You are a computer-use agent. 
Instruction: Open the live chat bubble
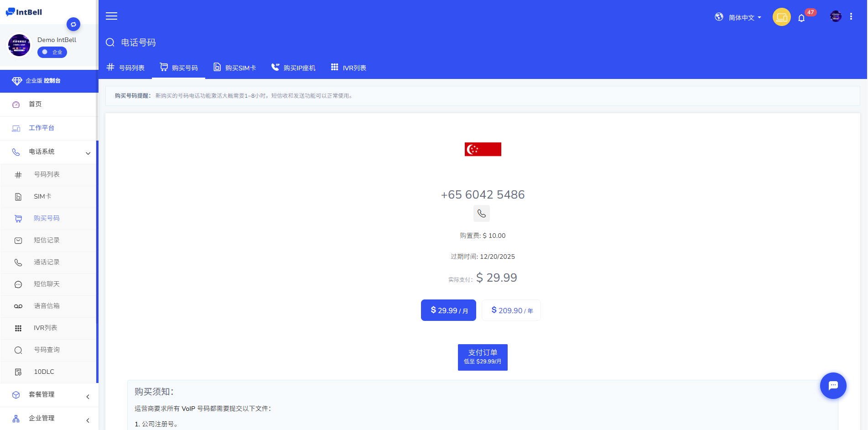pyautogui.click(x=833, y=386)
